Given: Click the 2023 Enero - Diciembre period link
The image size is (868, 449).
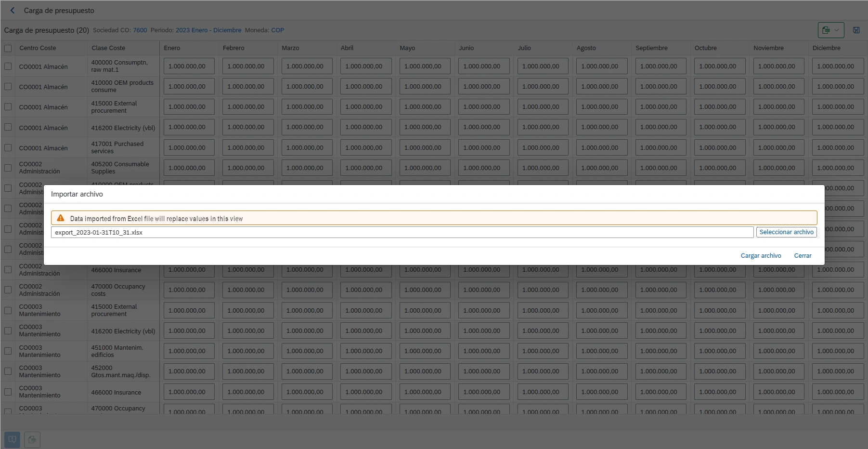Looking at the screenshot, I should [208, 30].
